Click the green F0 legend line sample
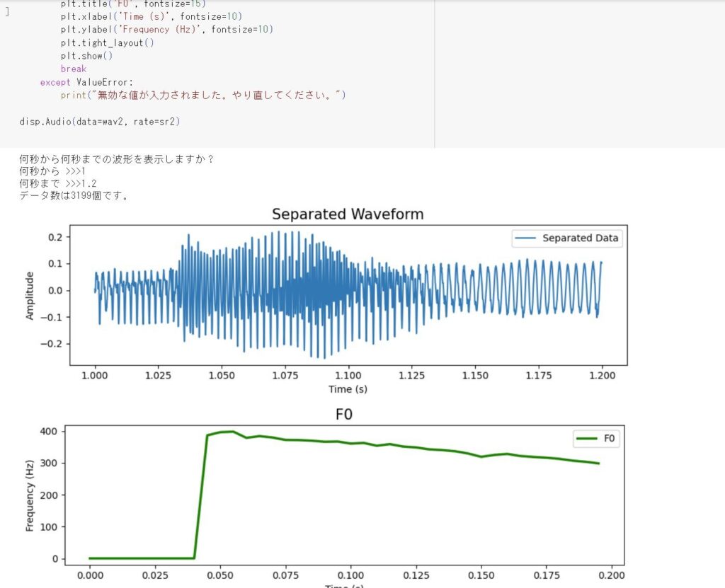Viewport: 725px width, 588px height. [587, 438]
